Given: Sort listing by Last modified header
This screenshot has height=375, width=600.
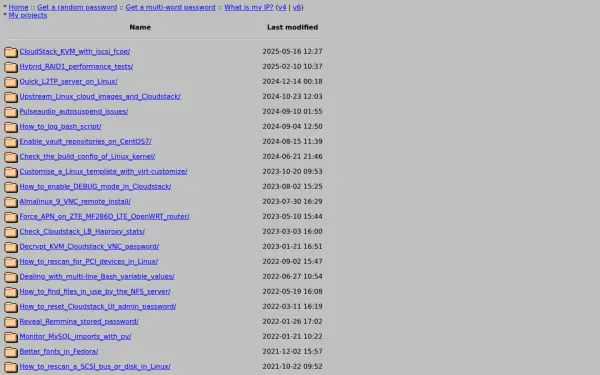Looking at the screenshot, I should [x=292, y=27].
